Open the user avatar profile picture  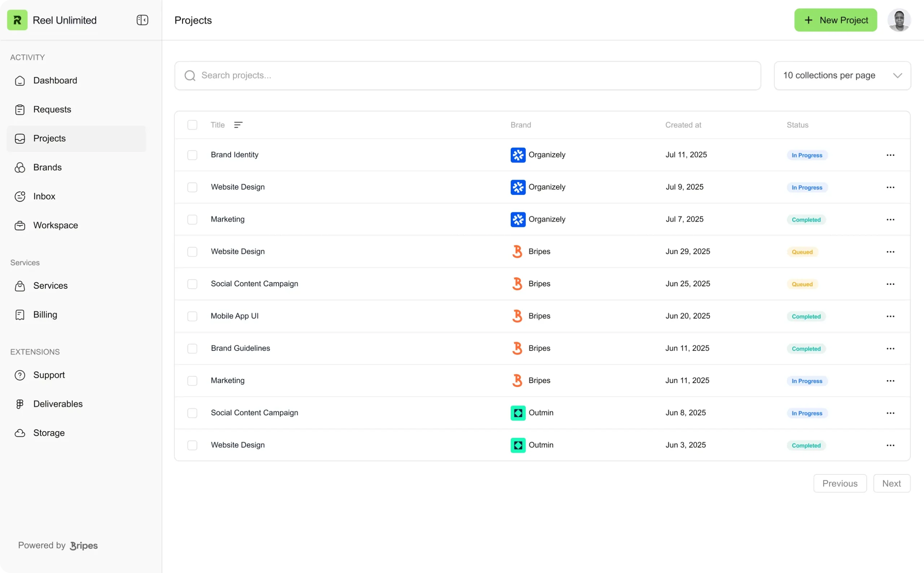[x=899, y=20]
